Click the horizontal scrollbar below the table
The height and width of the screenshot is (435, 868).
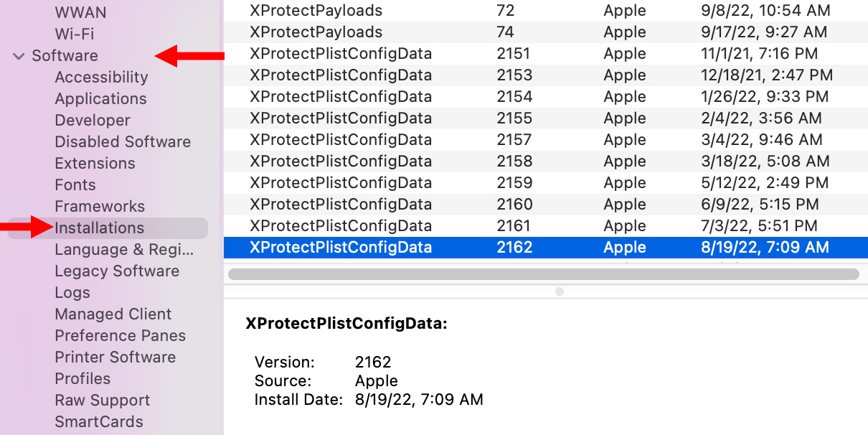click(543, 273)
